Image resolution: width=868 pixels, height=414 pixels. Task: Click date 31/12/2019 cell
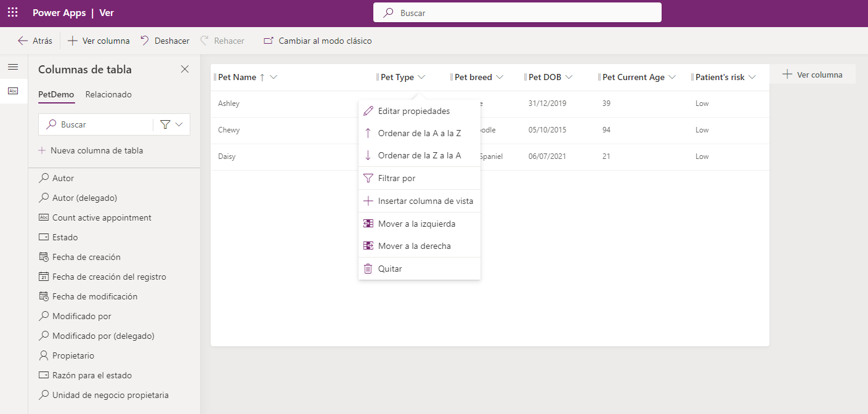pyautogui.click(x=547, y=103)
